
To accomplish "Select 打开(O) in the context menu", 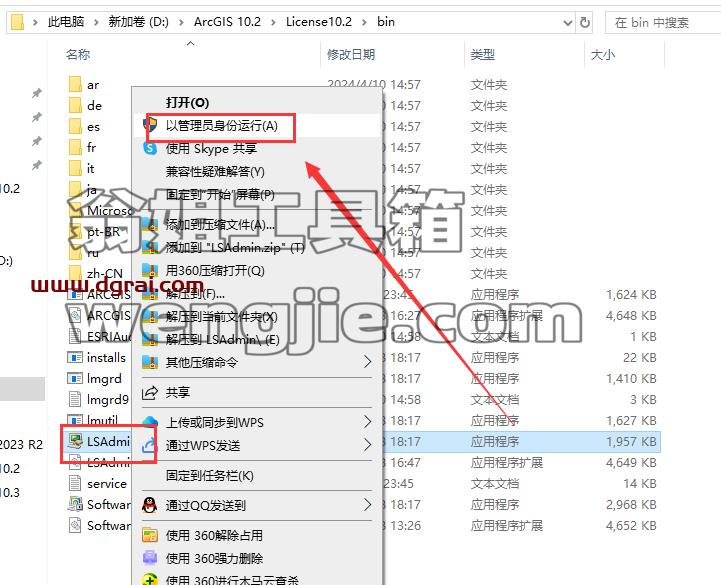I will click(x=187, y=103).
